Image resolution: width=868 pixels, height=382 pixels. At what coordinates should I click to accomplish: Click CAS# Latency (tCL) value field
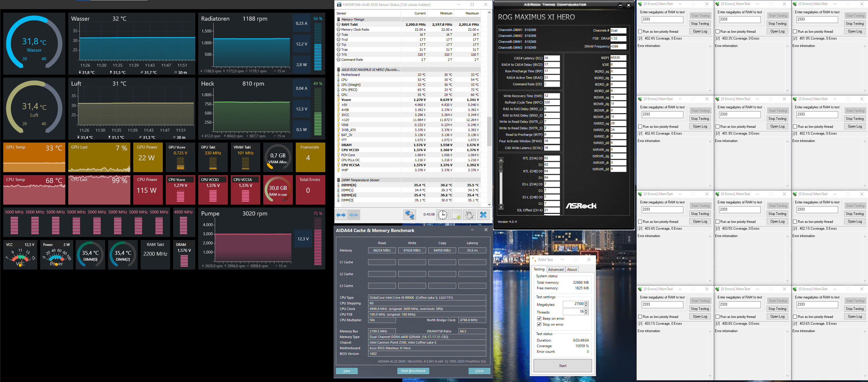click(552, 58)
